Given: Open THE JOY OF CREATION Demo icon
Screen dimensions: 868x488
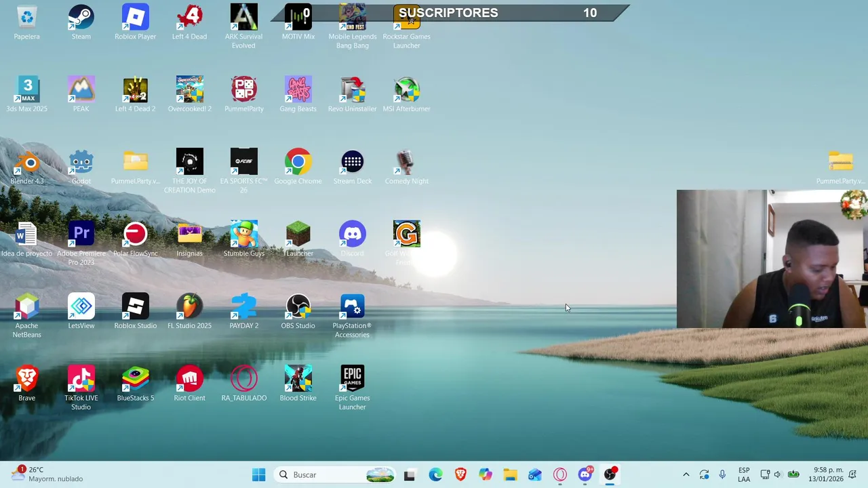Looking at the screenshot, I should [189, 171].
